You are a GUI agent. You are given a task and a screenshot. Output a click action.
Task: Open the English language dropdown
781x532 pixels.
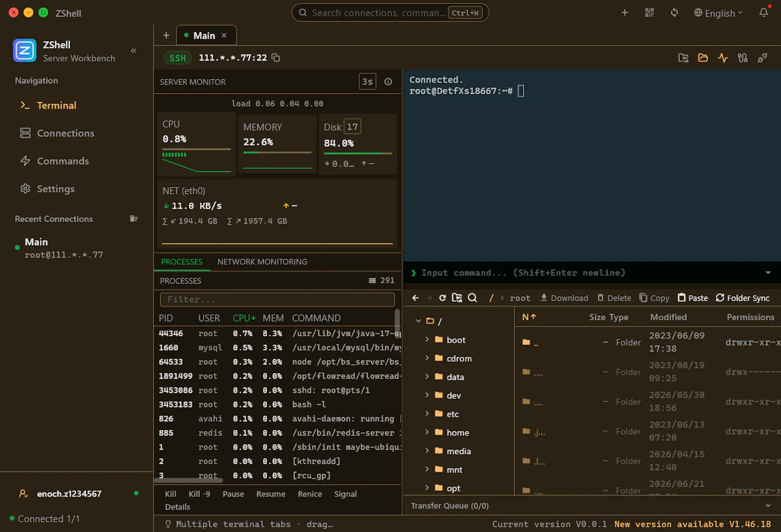719,13
